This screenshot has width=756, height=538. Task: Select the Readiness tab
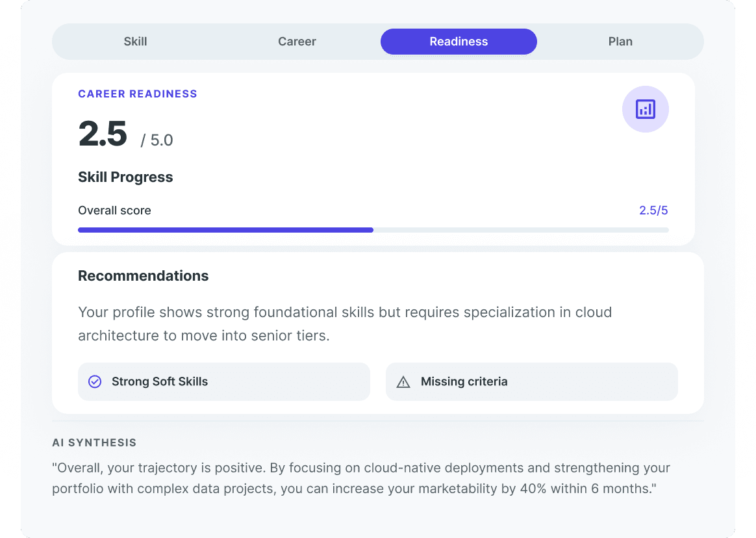(459, 42)
